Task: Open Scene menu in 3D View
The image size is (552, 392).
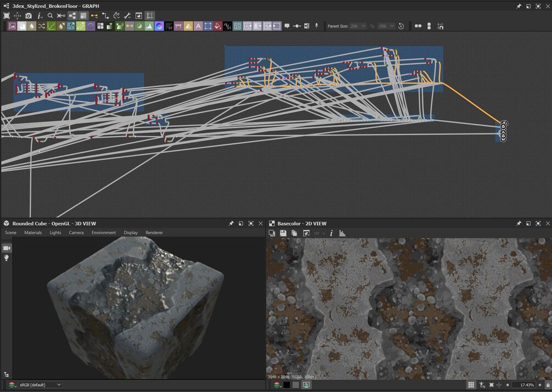Action: coord(10,233)
